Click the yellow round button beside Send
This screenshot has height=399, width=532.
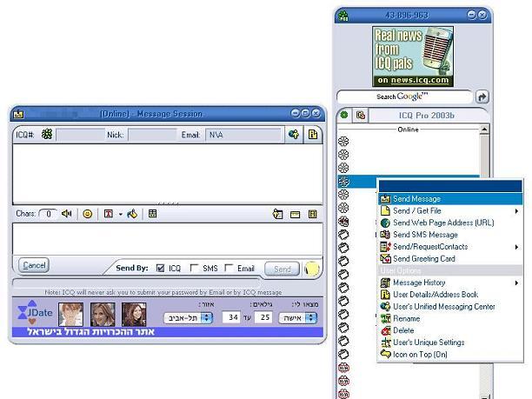pyautogui.click(x=312, y=269)
